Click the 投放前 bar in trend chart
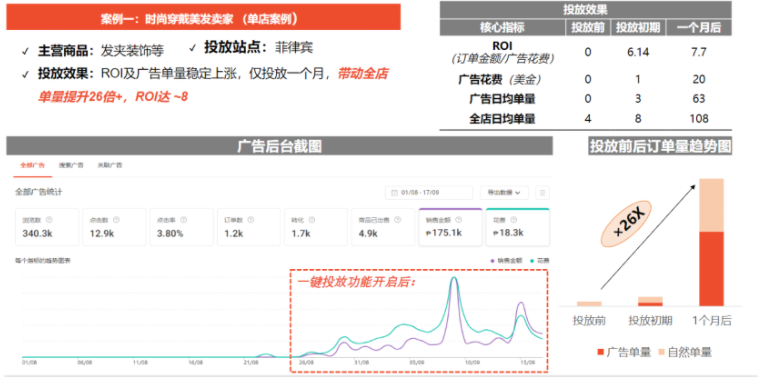The image size is (764, 379). (x=589, y=303)
